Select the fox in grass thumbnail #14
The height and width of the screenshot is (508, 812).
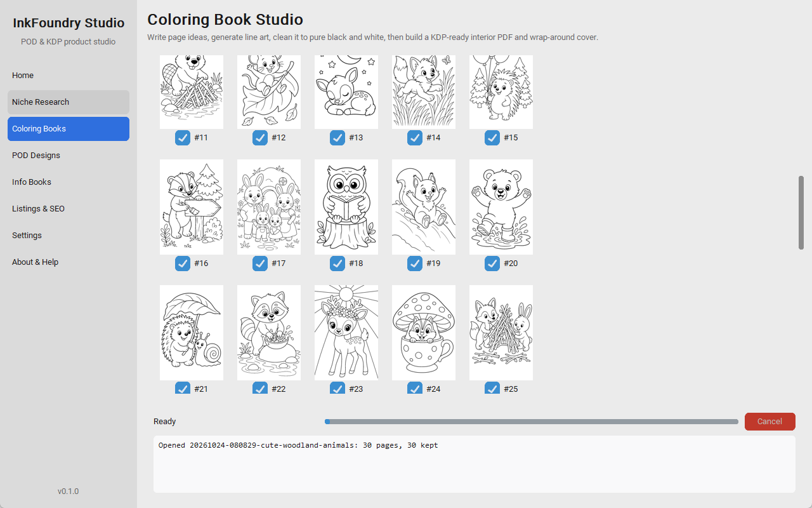click(x=424, y=92)
